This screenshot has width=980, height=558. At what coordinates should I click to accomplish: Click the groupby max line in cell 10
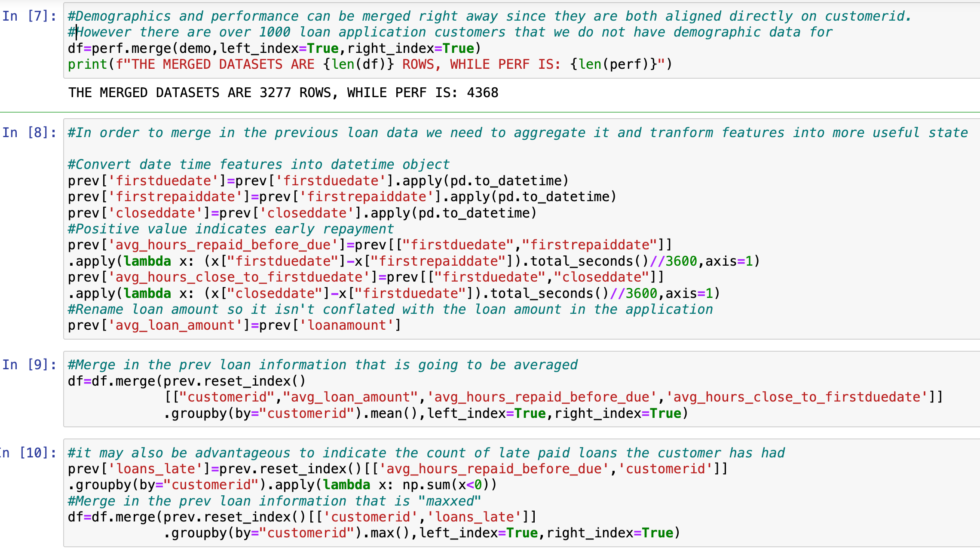[x=421, y=533]
